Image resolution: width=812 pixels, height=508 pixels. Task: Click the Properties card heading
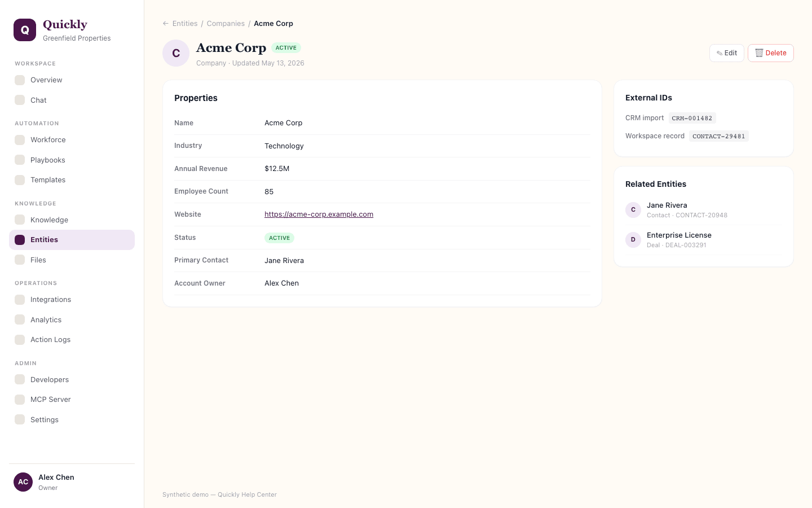point(196,98)
